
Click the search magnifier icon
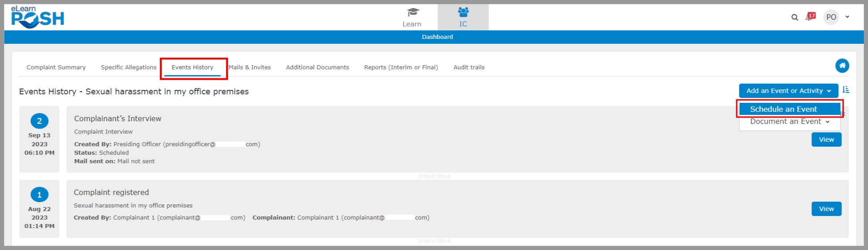(795, 17)
